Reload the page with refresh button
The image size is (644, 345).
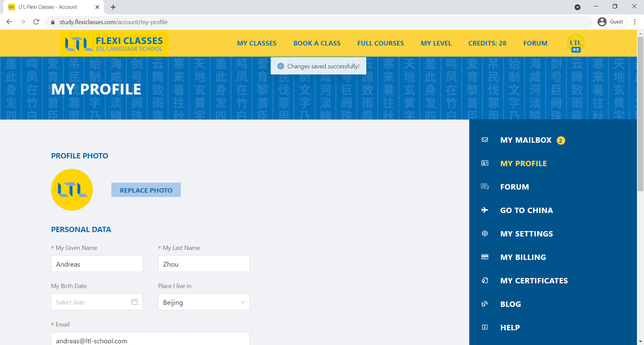click(x=36, y=22)
